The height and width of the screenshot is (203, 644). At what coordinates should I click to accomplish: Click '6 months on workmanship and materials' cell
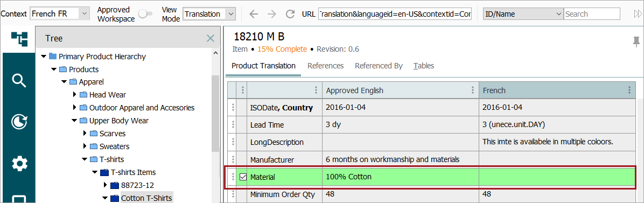(x=401, y=159)
